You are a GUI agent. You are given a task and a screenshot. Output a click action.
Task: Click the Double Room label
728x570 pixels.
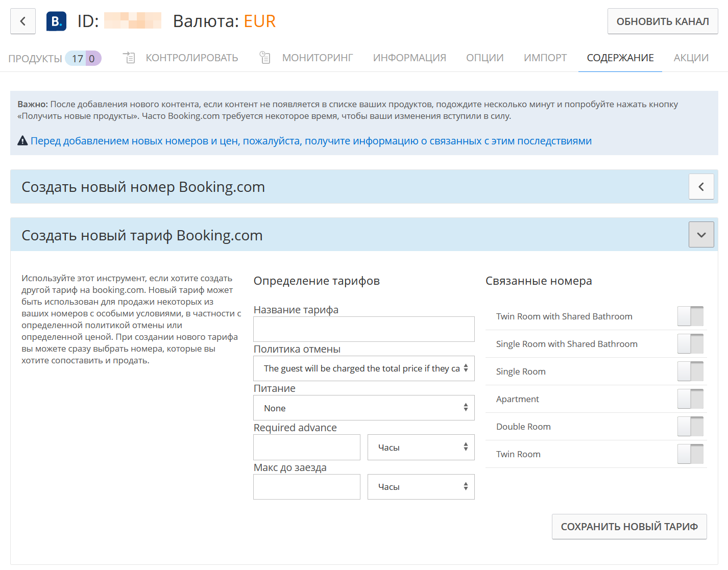[523, 427]
